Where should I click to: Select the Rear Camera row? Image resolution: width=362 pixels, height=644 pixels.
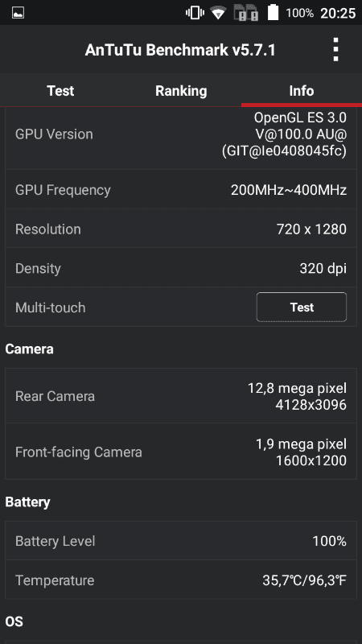(181, 396)
